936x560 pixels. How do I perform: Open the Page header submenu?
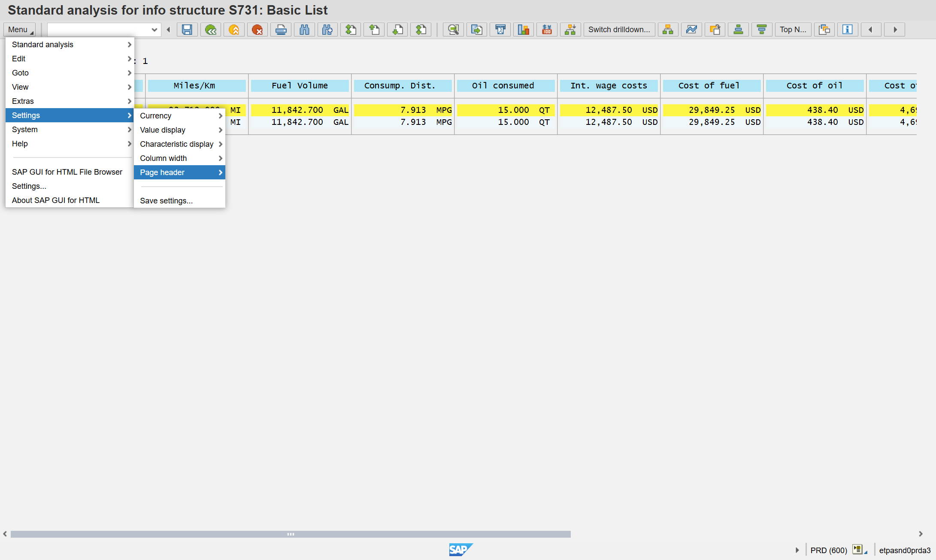pos(179,173)
